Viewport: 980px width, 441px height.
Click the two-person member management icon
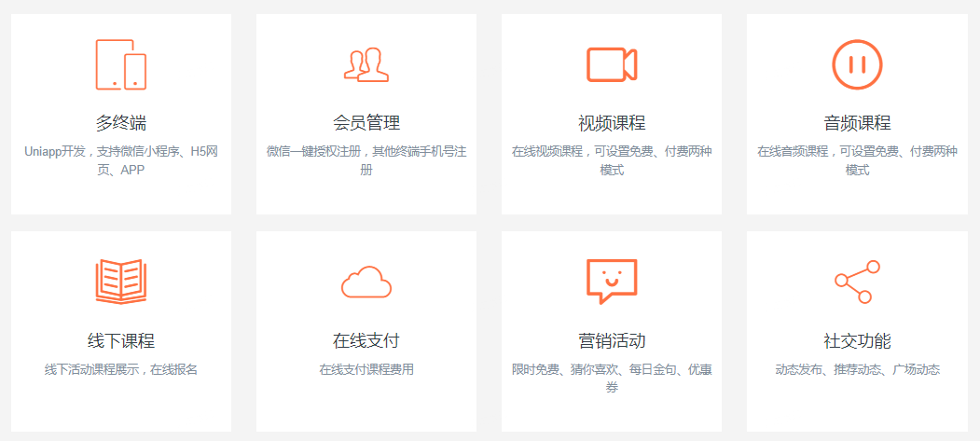point(366,64)
